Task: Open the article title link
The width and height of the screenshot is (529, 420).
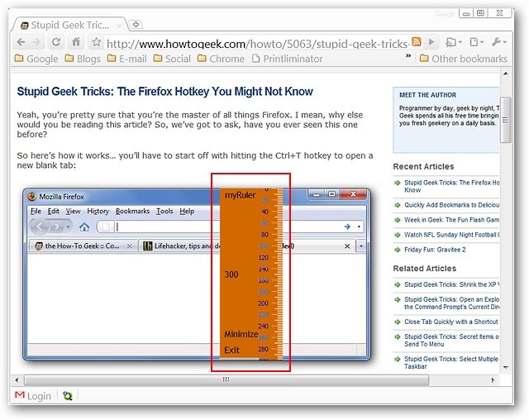Action: pyautogui.click(x=165, y=92)
